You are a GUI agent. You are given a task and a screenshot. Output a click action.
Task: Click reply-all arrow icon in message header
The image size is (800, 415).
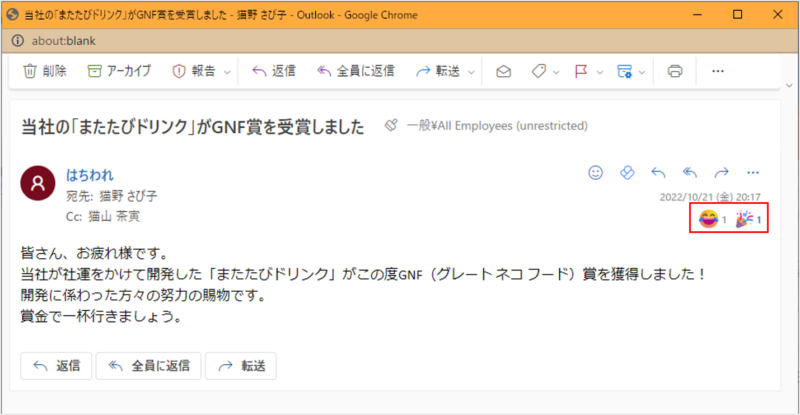coord(690,172)
